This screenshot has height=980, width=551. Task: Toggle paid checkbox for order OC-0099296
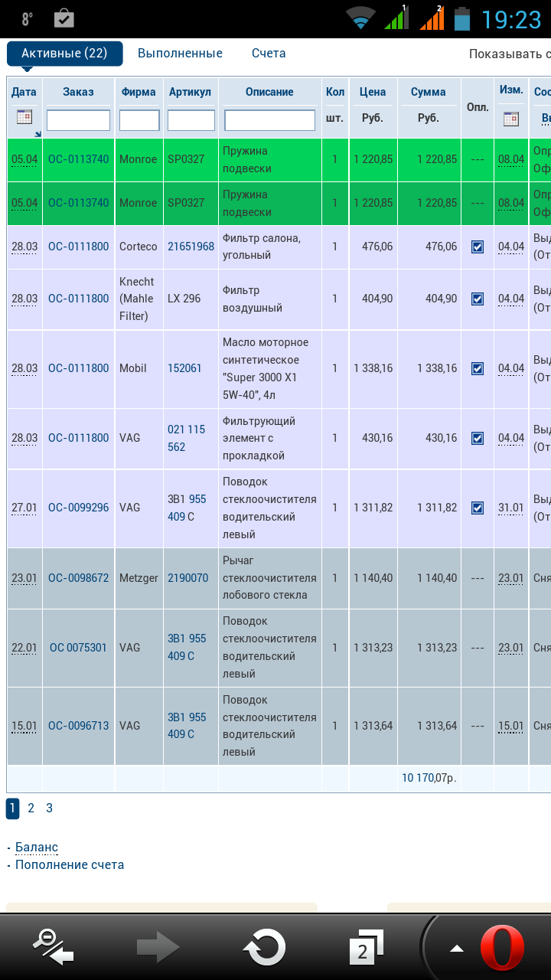(x=478, y=508)
